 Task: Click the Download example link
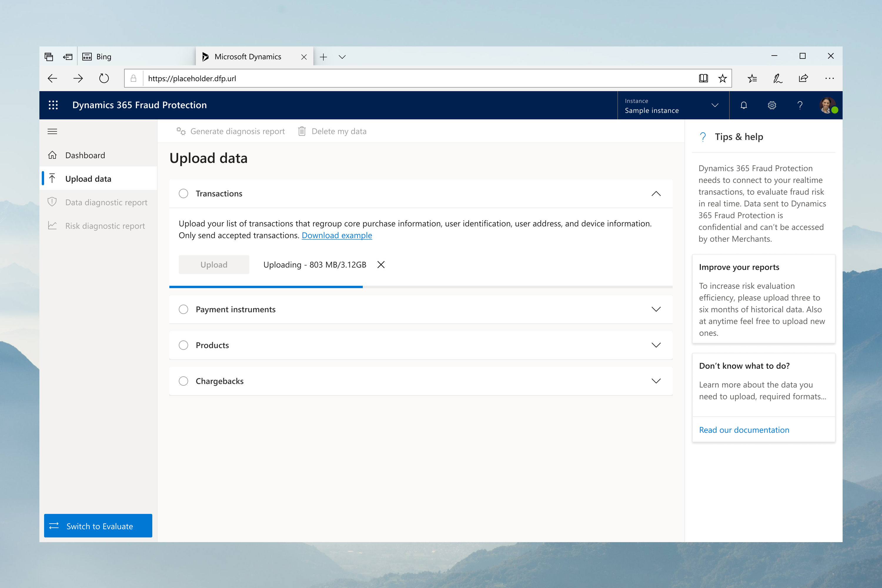click(x=337, y=235)
